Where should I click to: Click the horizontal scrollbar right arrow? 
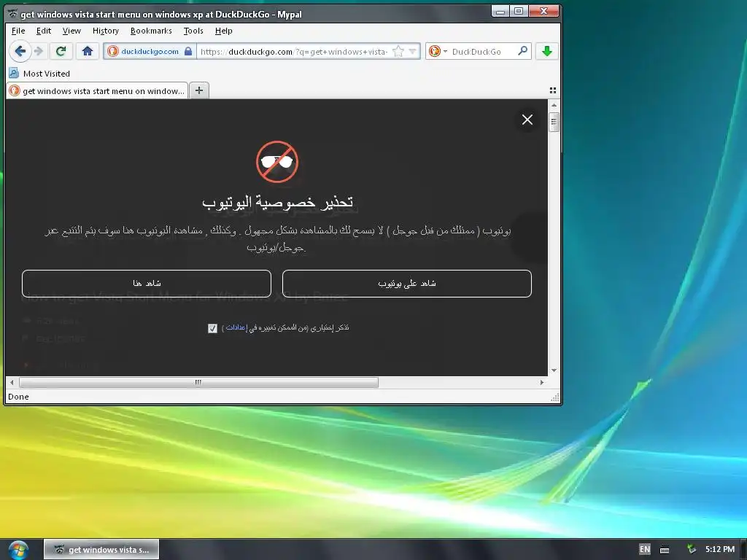(x=542, y=382)
